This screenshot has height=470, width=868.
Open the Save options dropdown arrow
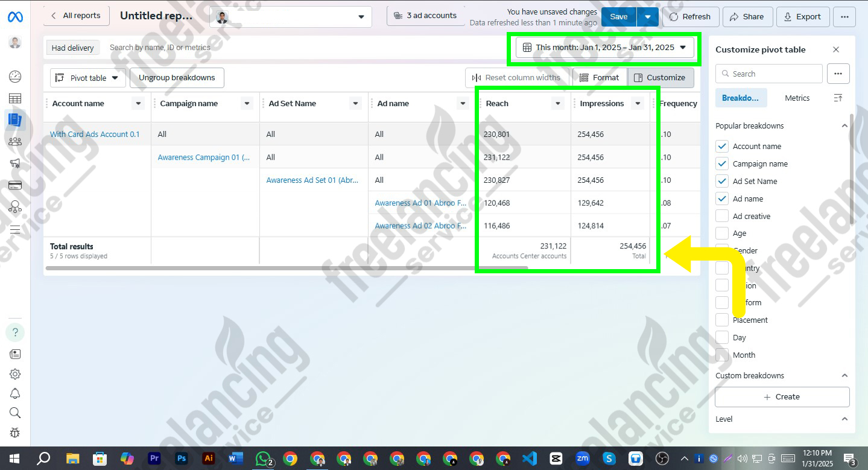point(647,17)
